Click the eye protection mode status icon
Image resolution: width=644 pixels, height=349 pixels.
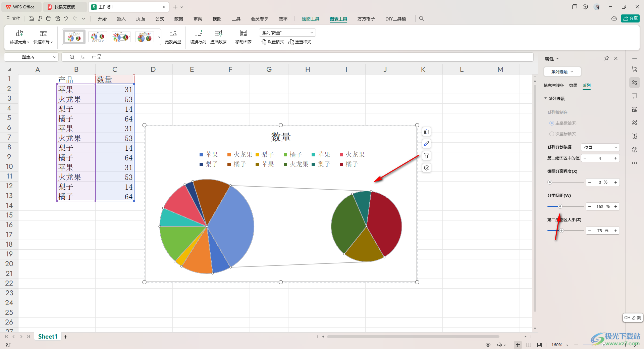(488, 345)
